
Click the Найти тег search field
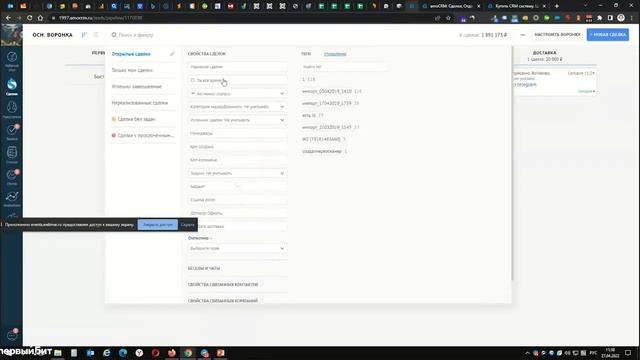pos(344,67)
